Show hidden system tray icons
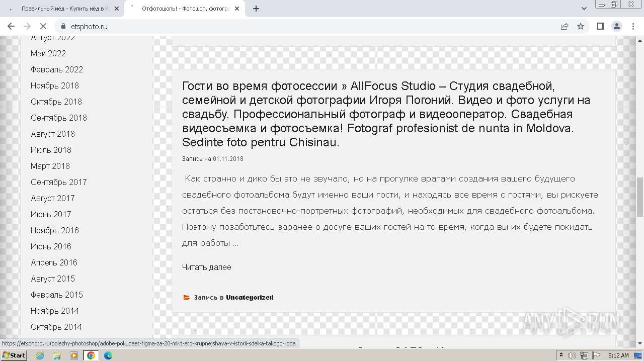Screen dimensions: 644x362 pos(561,355)
